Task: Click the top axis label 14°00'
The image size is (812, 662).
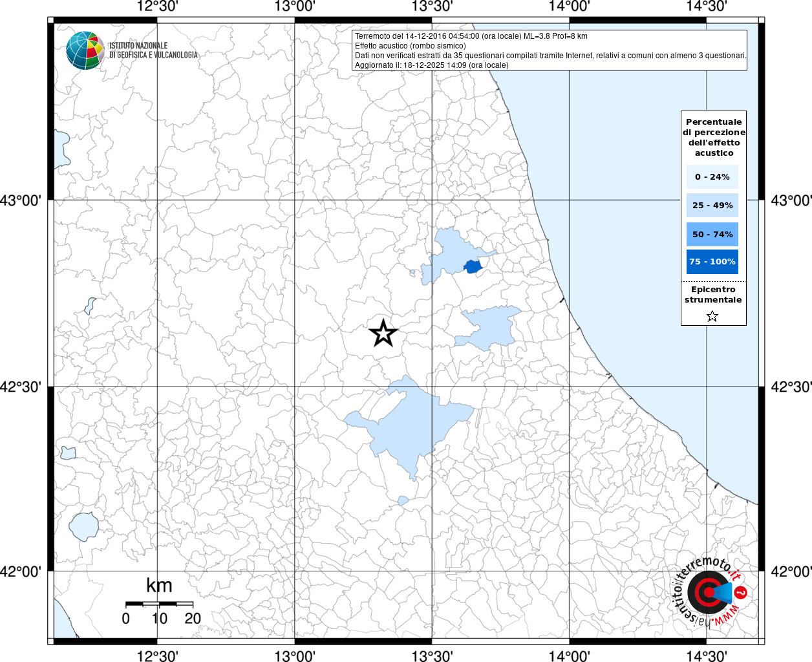Action: [x=569, y=7]
